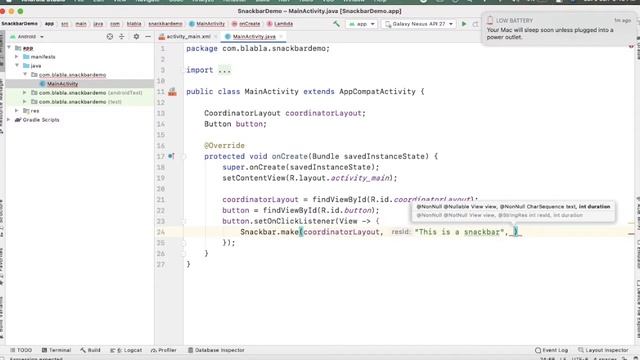Click the onCreate breadcrumb
Image resolution: width=640 pixels, height=360 pixels.
click(x=246, y=24)
